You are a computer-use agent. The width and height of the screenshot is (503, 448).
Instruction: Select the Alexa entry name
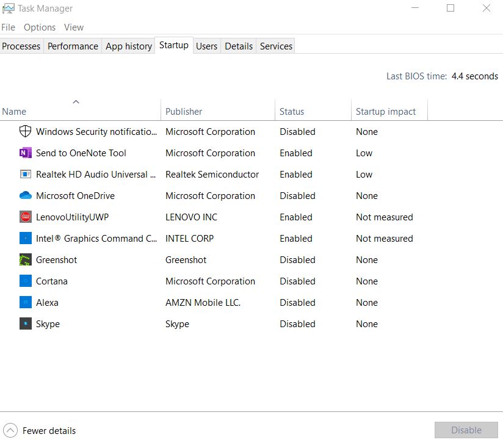47,302
